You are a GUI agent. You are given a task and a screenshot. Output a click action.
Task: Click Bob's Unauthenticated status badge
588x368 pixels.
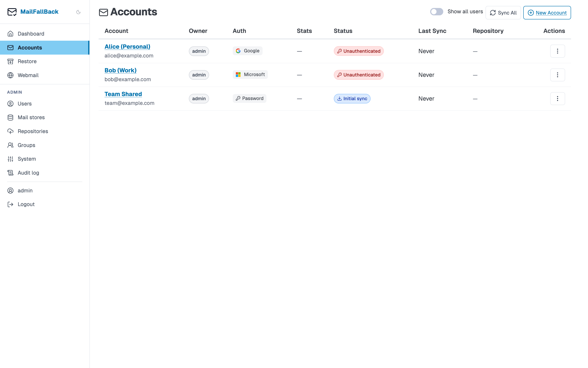[x=359, y=75]
